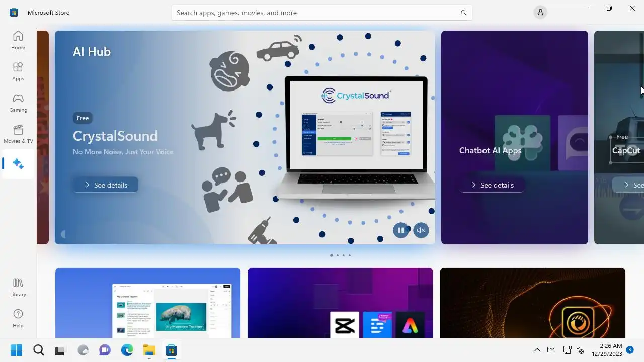The width and height of the screenshot is (644, 362).
Task: Open the Help page
Action: coord(18,318)
